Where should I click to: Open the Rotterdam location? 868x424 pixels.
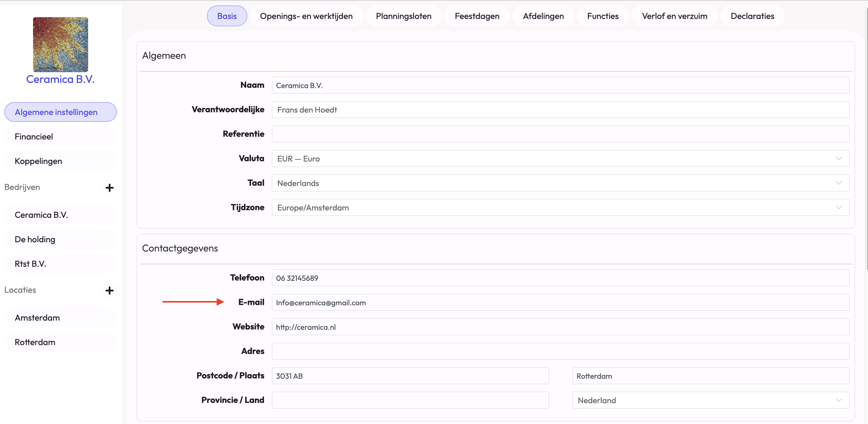click(x=35, y=342)
